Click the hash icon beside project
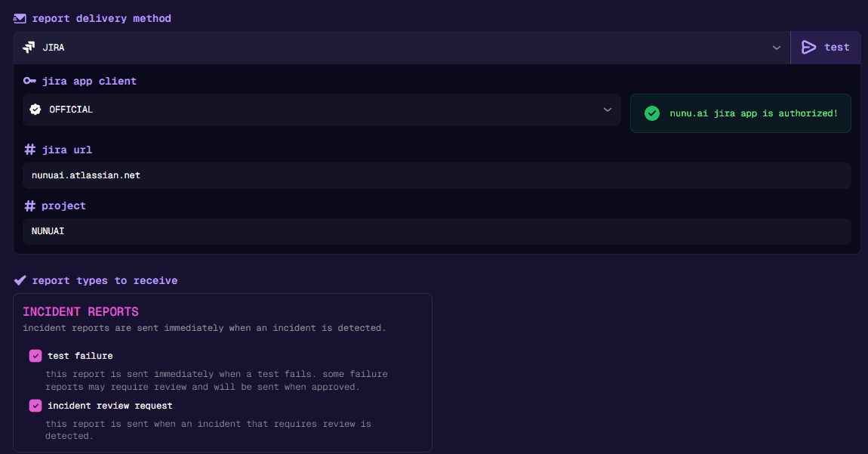 [x=30, y=205]
